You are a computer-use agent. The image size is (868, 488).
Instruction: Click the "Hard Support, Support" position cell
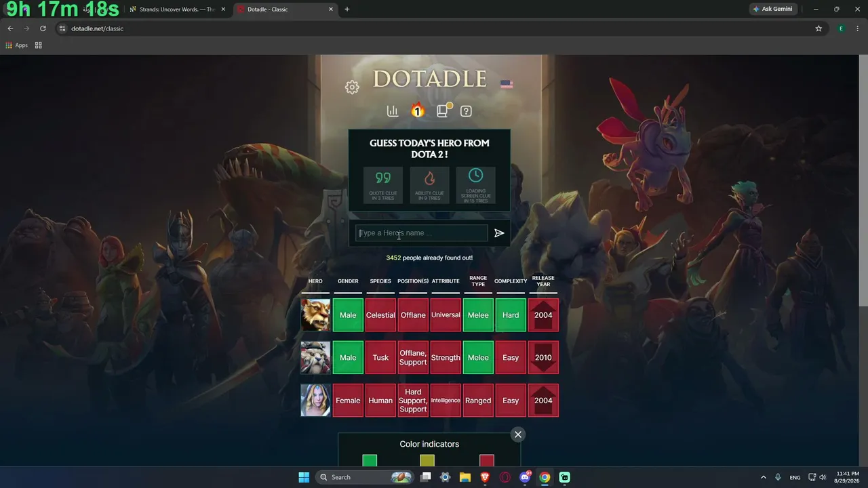tap(413, 401)
